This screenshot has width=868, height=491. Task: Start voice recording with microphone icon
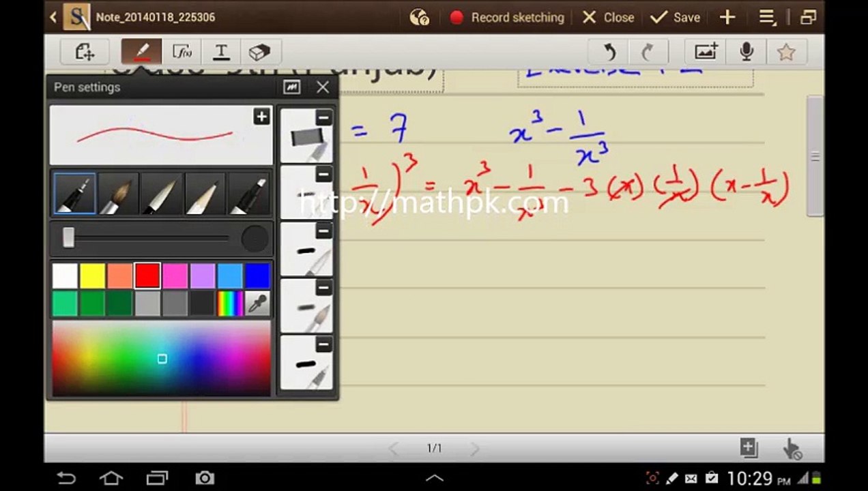[747, 52]
